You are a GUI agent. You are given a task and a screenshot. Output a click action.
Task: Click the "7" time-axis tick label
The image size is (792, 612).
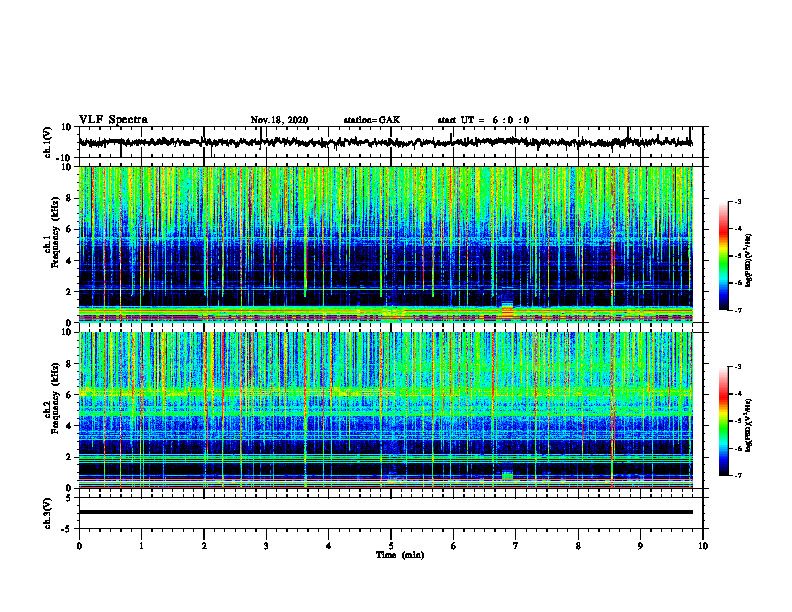coord(516,546)
